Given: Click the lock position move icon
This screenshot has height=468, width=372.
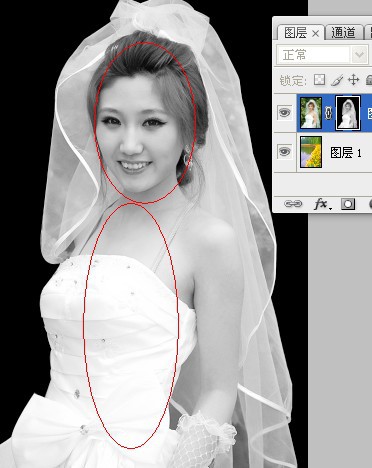Looking at the screenshot, I should (x=353, y=80).
